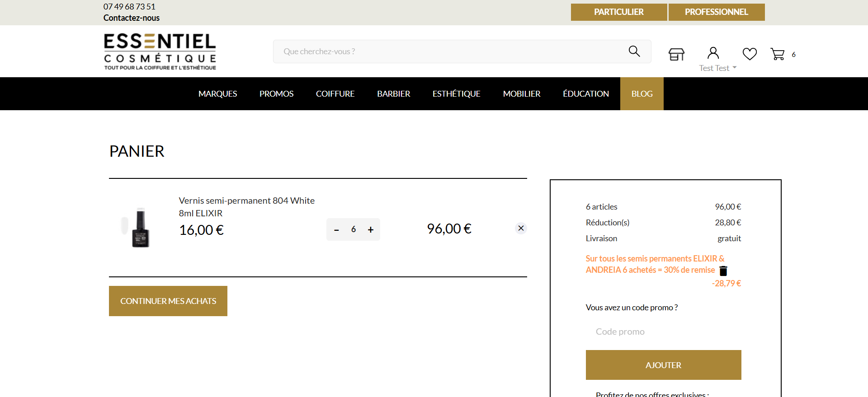The image size is (868, 397).
Task: Click the Essentiel Cosmétique logo
Action: click(160, 51)
